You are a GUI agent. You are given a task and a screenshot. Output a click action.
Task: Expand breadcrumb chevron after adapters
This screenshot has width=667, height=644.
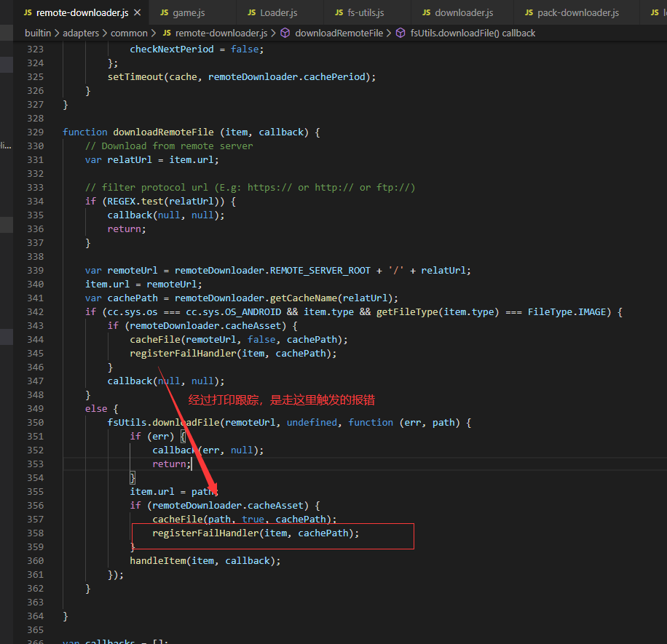point(105,33)
